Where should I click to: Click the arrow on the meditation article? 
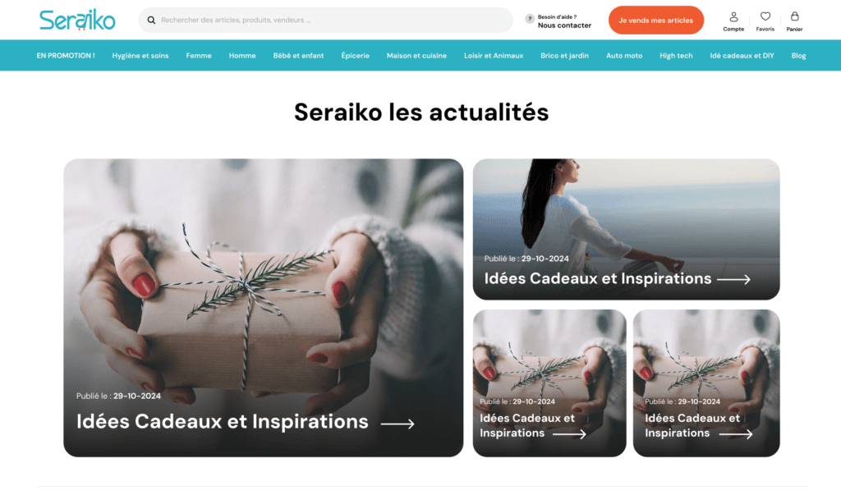733,279
